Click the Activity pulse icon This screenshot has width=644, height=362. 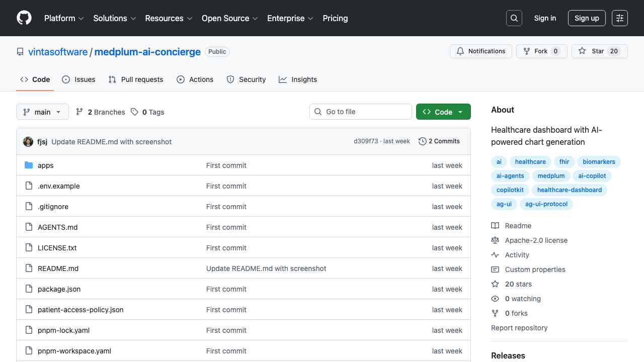pos(495,255)
